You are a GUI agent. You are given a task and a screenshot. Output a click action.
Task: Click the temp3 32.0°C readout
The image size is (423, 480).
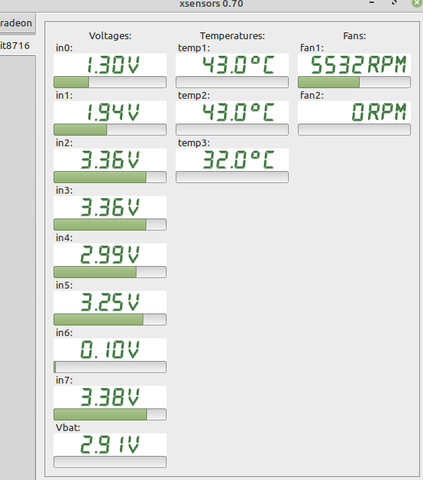232,160
